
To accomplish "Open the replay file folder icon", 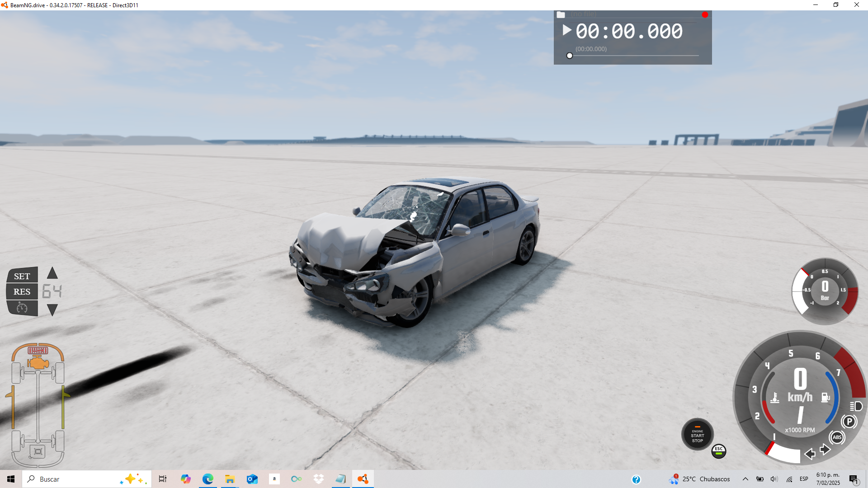I will (561, 14).
